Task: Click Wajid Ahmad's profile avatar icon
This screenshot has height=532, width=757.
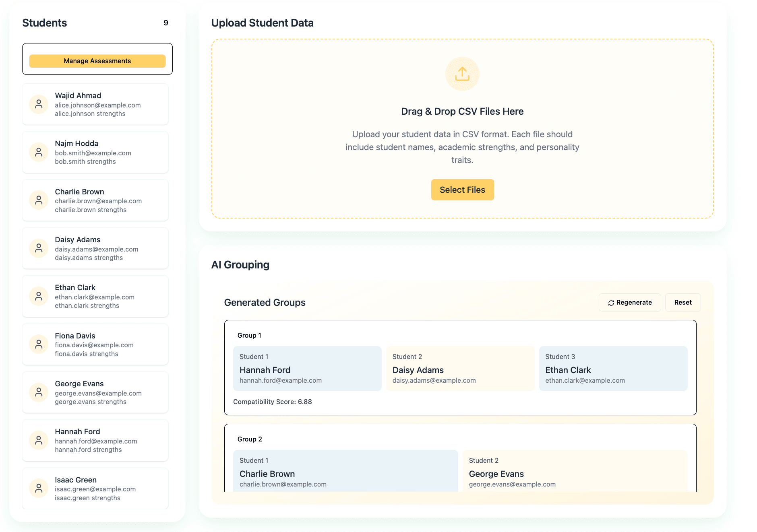Action: point(39,104)
